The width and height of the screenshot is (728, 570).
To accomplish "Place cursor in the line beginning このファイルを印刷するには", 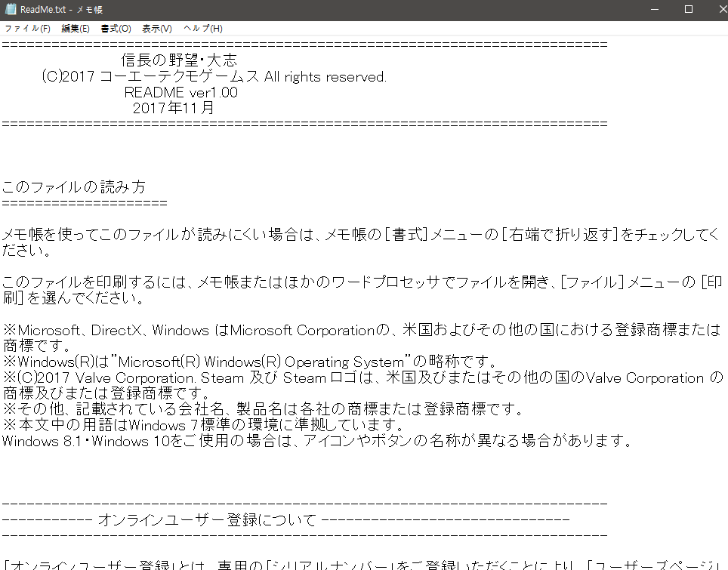I will pos(362,282).
